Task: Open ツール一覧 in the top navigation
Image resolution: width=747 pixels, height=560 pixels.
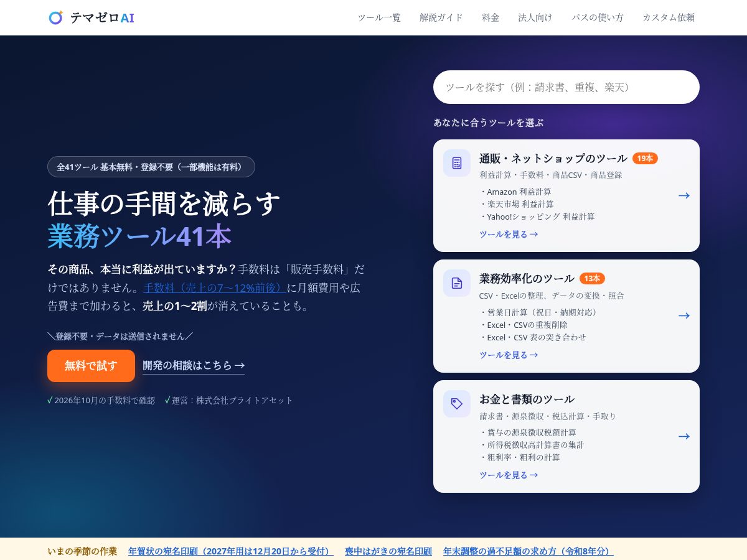Action: pyautogui.click(x=379, y=17)
